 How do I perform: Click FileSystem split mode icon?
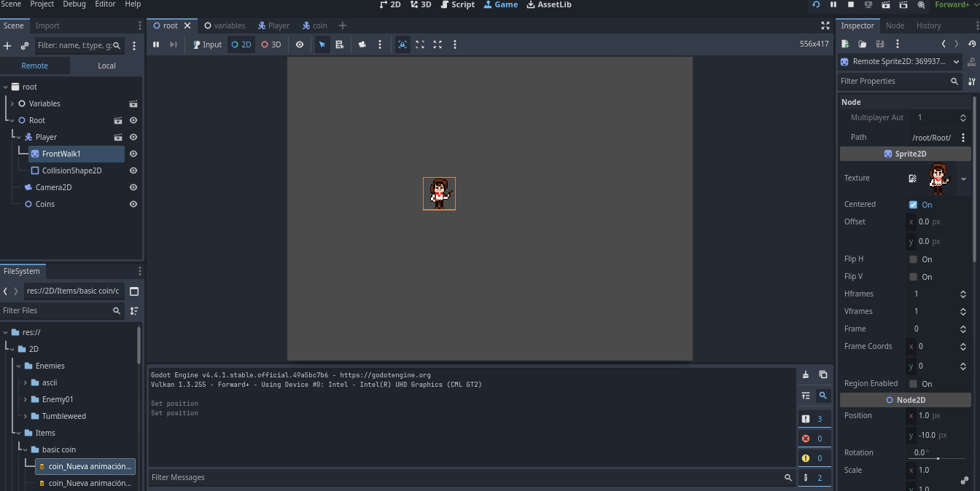(134, 291)
